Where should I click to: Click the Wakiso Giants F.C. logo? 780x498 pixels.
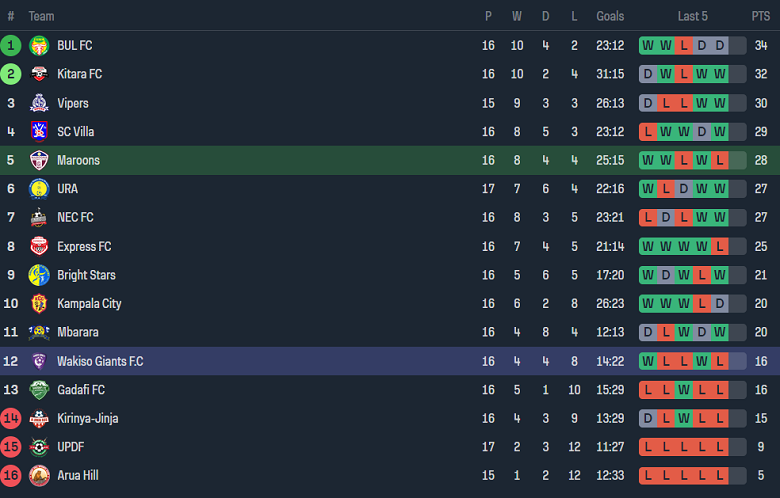coord(39,361)
